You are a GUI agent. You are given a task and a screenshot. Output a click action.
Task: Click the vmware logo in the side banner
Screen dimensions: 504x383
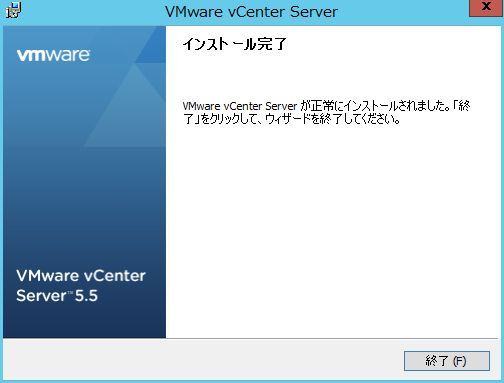pos(53,55)
